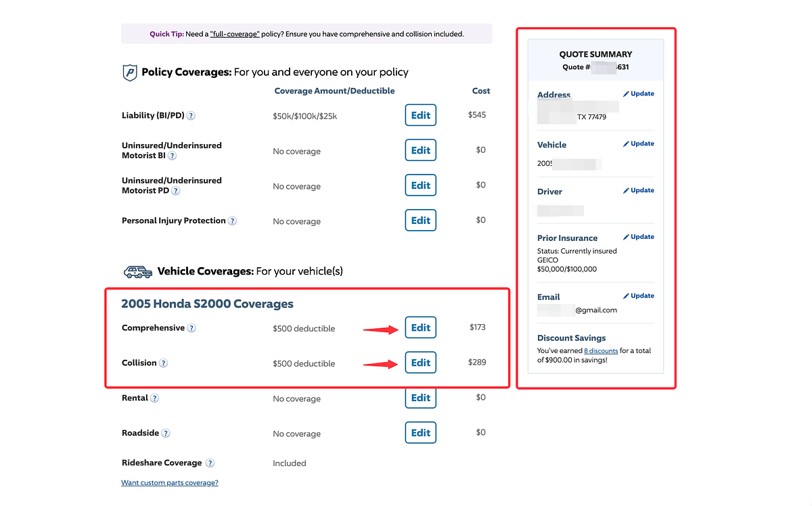The width and height of the screenshot is (812, 506).
Task: Click '$50,000/$100,000' prior insurance limits
Action: pos(567,269)
